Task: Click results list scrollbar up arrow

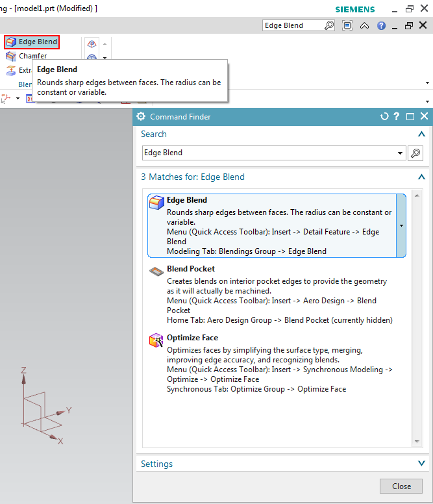Action: tap(417, 195)
